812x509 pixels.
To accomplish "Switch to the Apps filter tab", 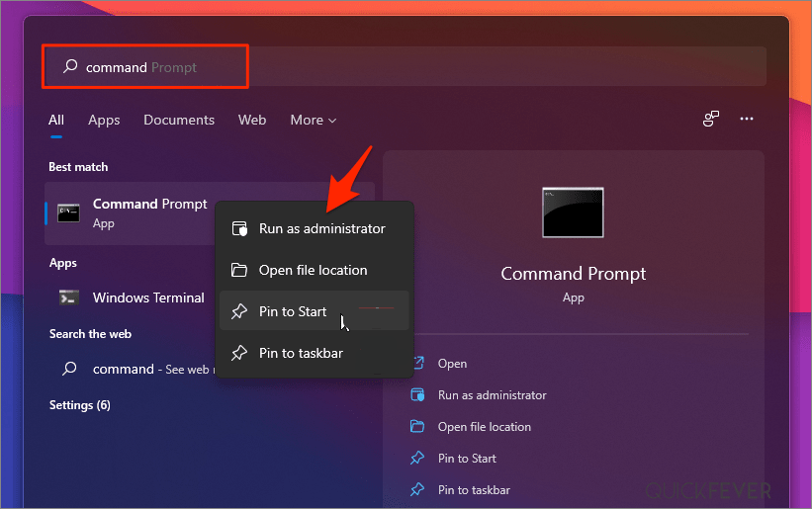I will click(104, 120).
